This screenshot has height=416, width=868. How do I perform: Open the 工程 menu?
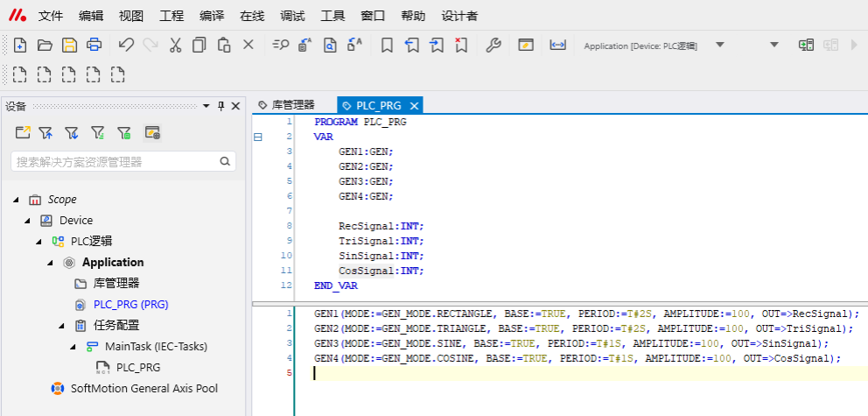tap(171, 16)
